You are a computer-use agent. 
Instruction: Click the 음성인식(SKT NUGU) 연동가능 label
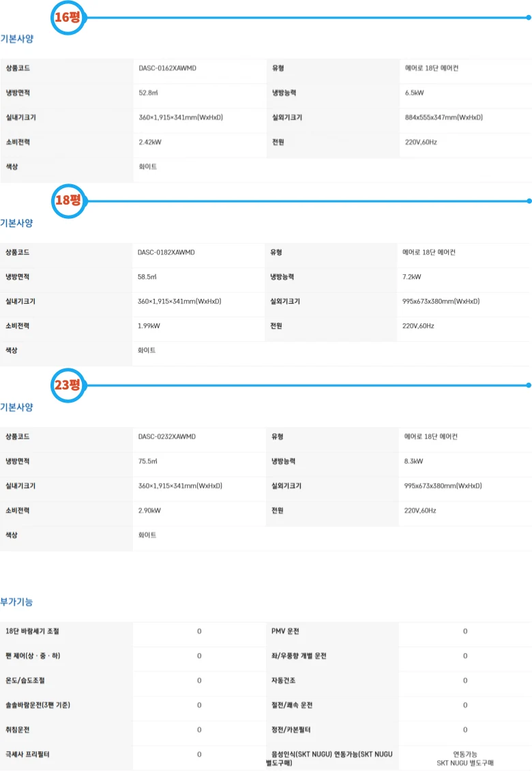click(x=329, y=758)
